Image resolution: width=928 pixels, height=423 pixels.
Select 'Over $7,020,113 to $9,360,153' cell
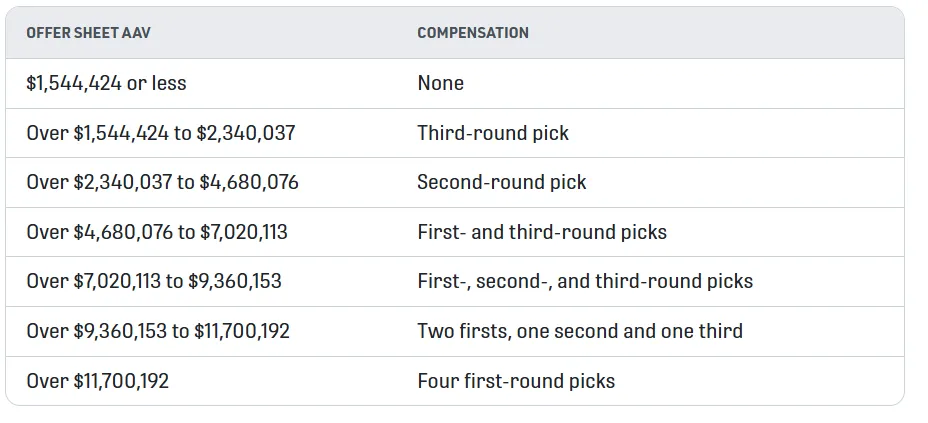(154, 281)
